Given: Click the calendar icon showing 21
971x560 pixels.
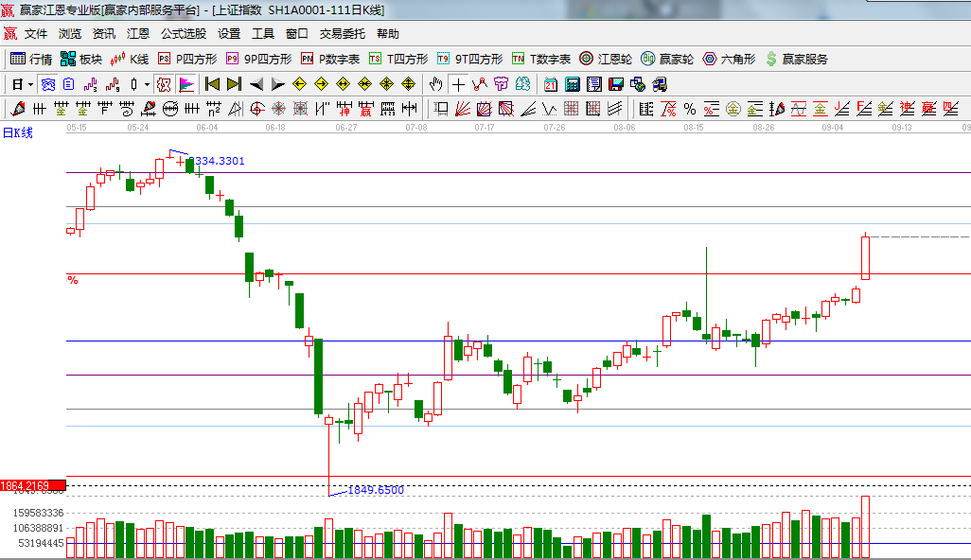Looking at the screenshot, I should (x=551, y=84).
